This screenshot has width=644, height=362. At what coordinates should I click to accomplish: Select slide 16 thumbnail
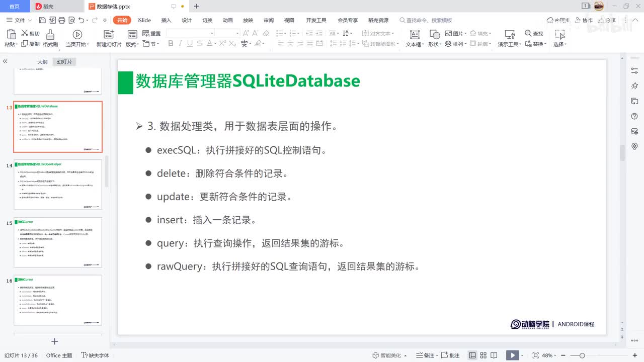(x=58, y=300)
